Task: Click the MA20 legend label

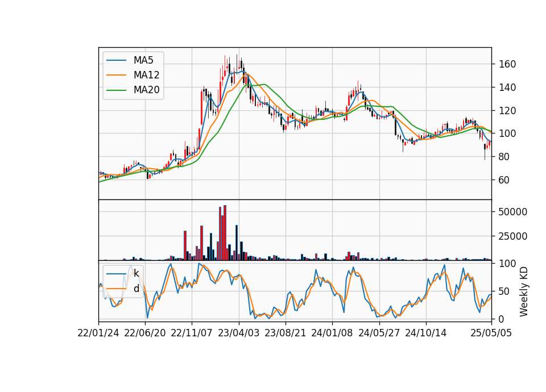Action: pyautogui.click(x=146, y=90)
